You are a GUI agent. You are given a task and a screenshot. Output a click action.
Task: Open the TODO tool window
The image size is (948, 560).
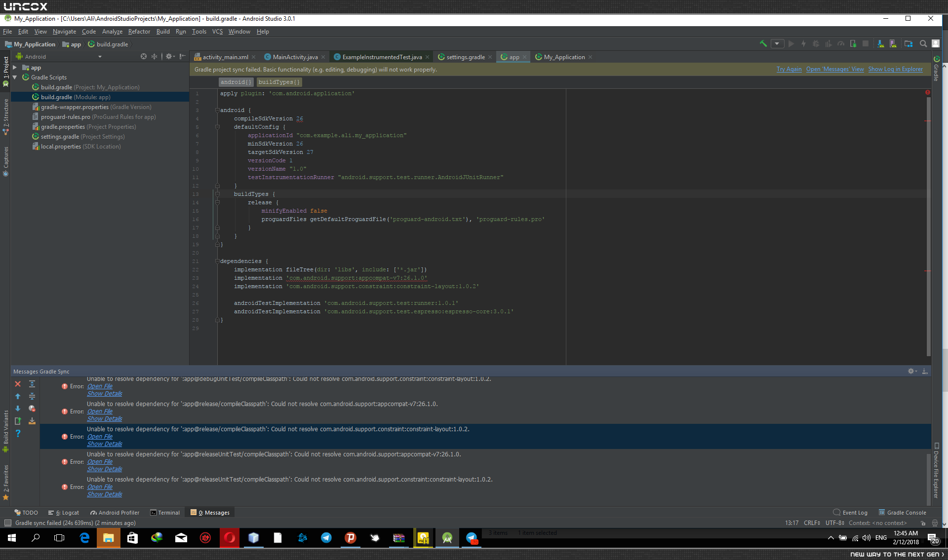click(26, 513)
